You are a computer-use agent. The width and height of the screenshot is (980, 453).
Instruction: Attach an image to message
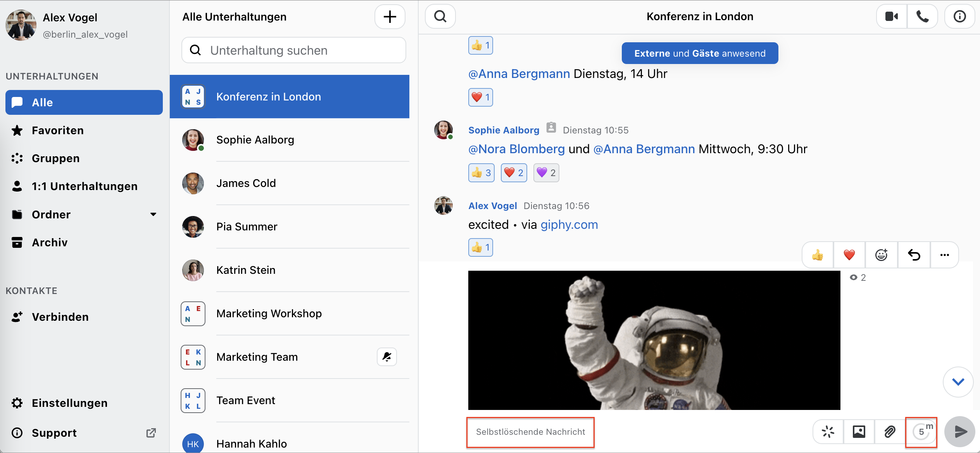859,432
